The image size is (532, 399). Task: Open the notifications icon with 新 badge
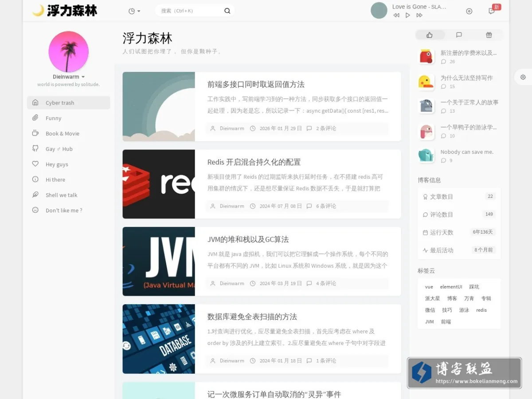pos(492,11)
